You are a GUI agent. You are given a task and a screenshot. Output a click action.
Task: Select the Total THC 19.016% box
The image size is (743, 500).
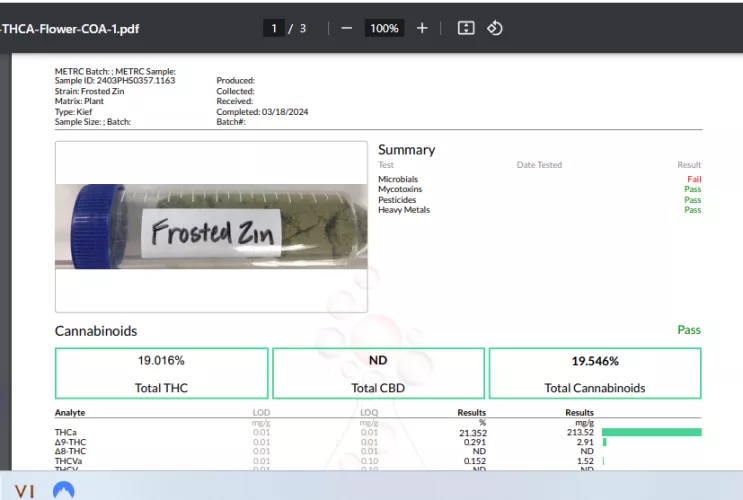(161, 373)
